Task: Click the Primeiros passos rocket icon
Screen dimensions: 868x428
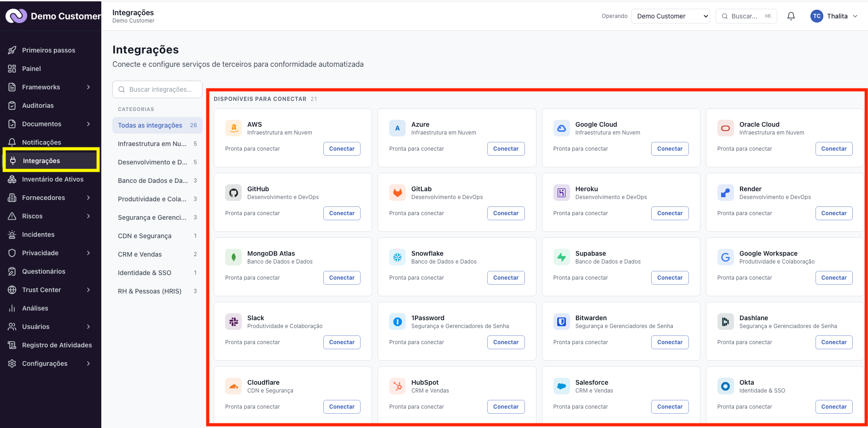Action: (12, 50)
